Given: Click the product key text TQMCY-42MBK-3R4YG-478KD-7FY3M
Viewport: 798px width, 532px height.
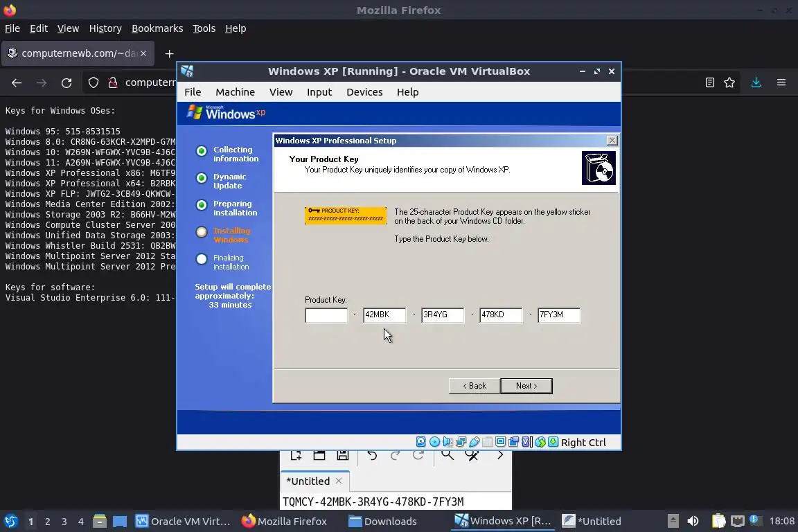Looking at the screenshot, I should 373,502.
